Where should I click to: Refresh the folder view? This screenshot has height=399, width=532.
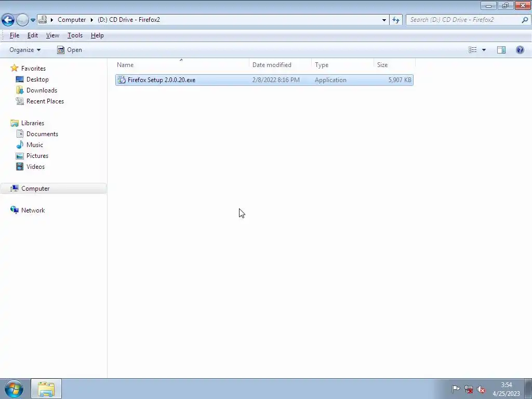396,20
